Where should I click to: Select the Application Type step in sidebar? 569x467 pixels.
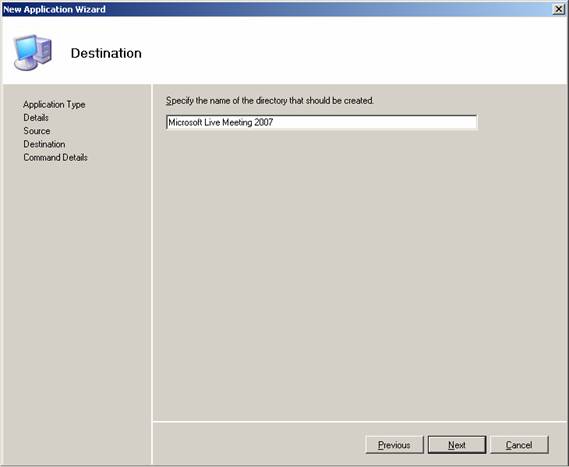(x=54, y=105)
